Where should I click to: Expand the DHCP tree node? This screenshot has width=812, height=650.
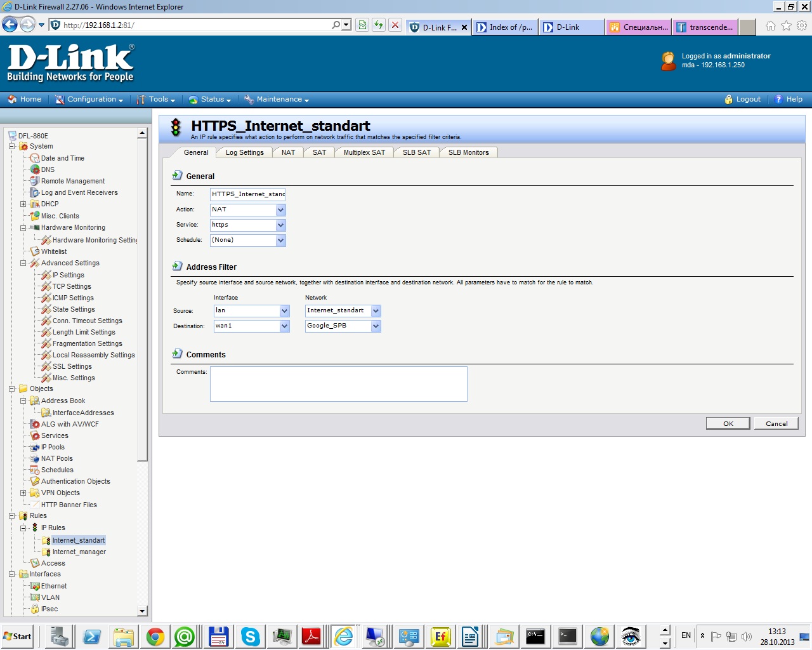click(23, 204)
